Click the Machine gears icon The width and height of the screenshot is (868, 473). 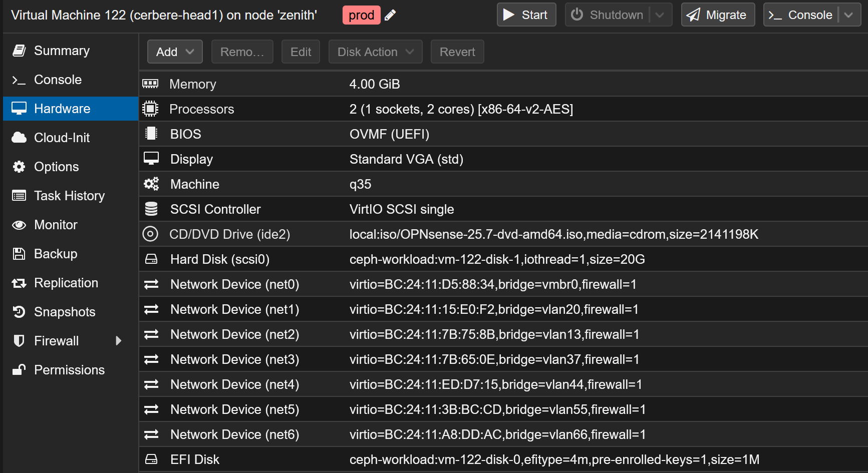pyautogui.click(x=151, y=184)
